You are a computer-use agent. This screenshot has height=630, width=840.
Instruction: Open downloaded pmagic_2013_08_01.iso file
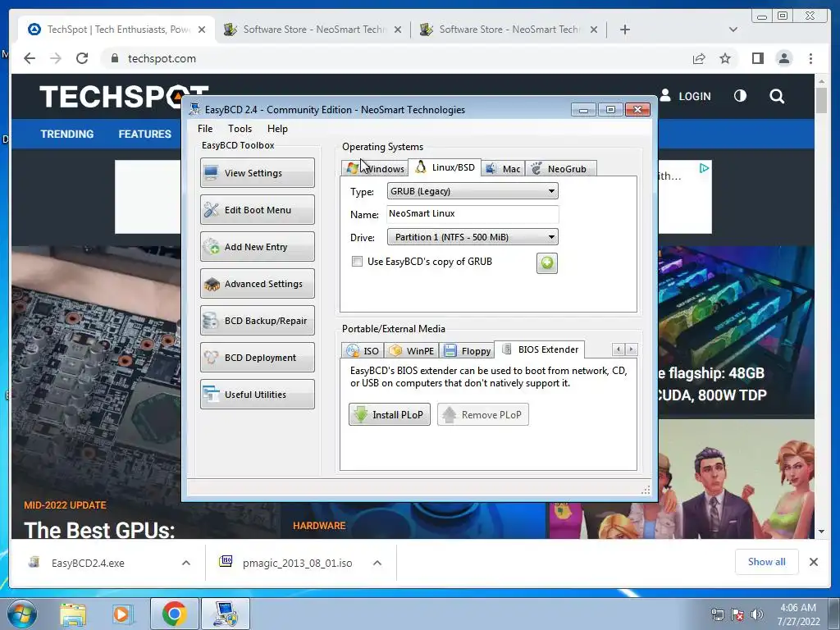pyautogui.click(x=297, y=563)
